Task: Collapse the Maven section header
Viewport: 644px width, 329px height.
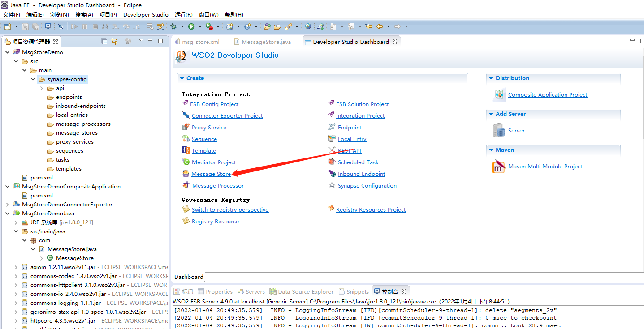Action: (x=491, y=150)
